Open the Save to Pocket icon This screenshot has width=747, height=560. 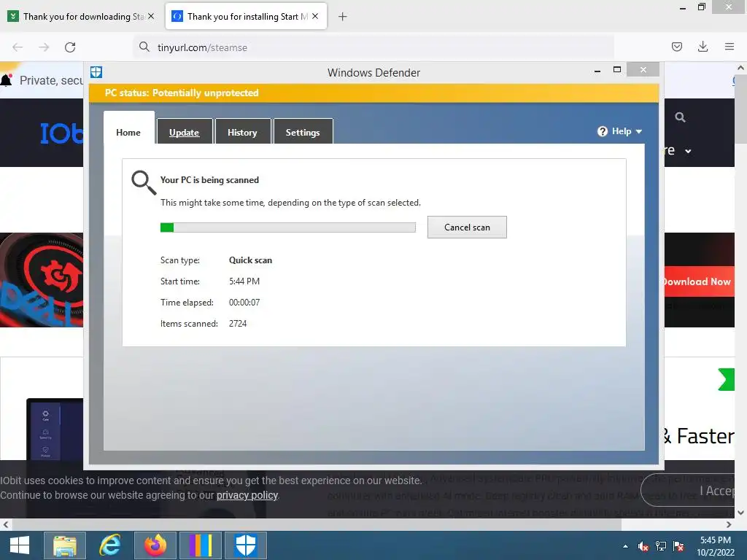point(676,47)
